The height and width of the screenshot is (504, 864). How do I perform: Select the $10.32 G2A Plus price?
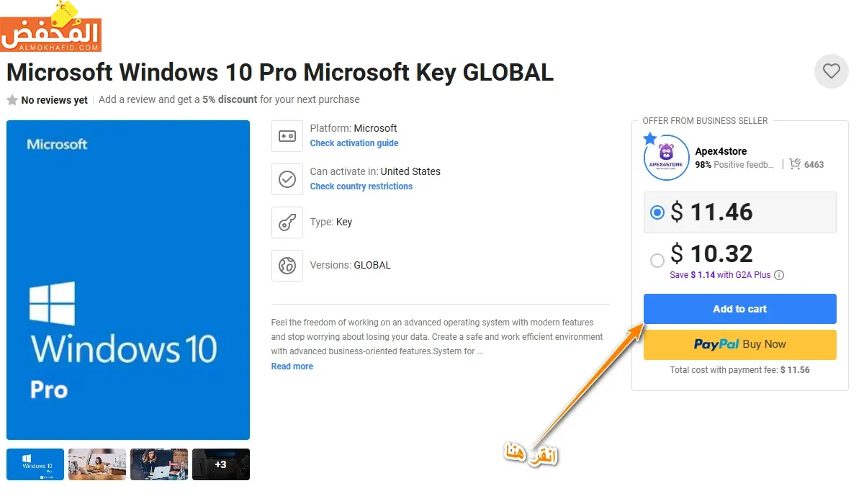click(x=657, y=260)
